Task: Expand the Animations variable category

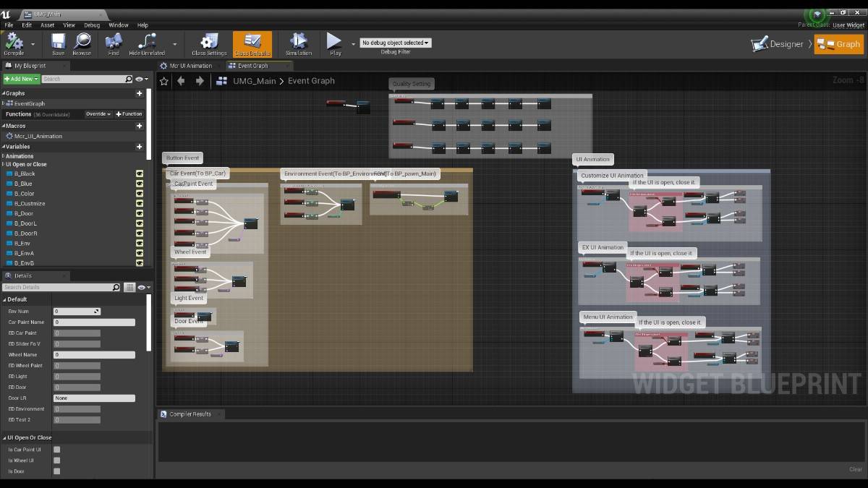Action: pos(3,156)
